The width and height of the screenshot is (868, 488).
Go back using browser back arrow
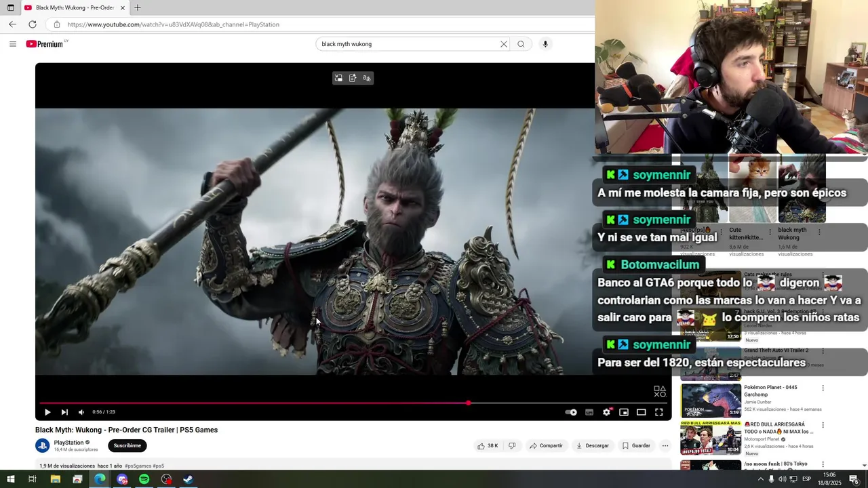[x=12, y=24]
